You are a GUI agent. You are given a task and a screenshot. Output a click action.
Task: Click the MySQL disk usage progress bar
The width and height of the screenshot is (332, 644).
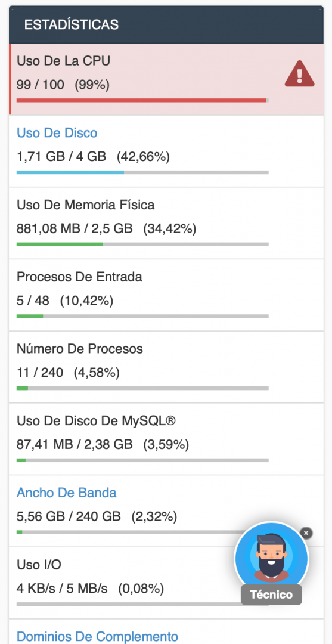142,460
